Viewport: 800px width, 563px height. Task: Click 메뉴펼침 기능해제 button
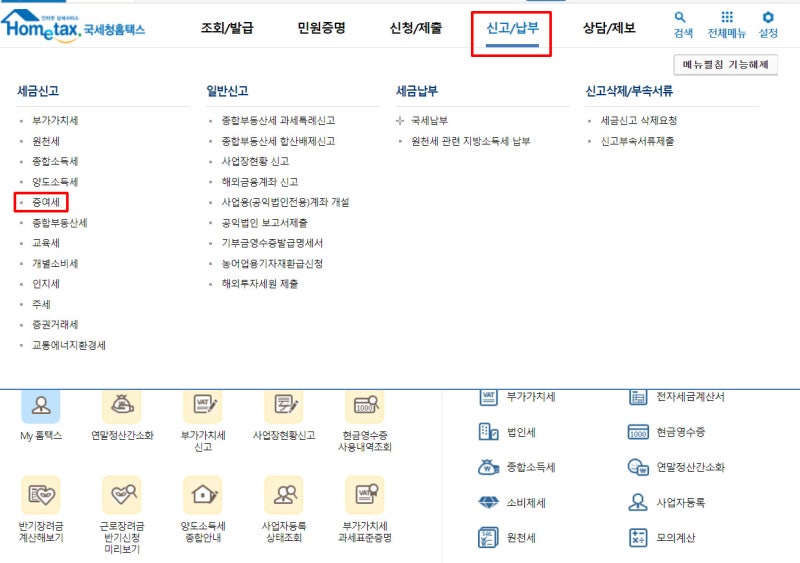pyautogui.click(x=726, y=65)
